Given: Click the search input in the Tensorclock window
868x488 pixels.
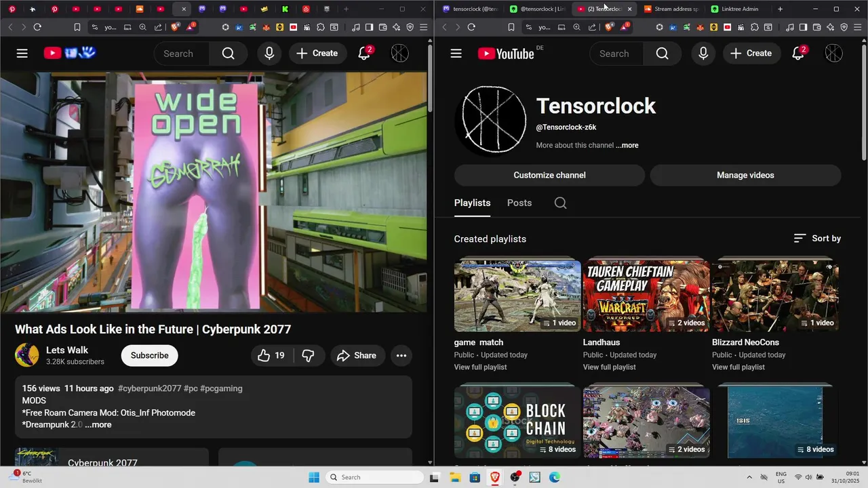Looking at the screenshot, I should coord(616,54).
